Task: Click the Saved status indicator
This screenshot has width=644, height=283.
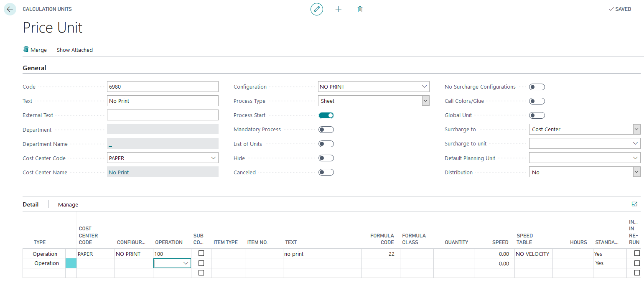Action: (x=620, y=9)
